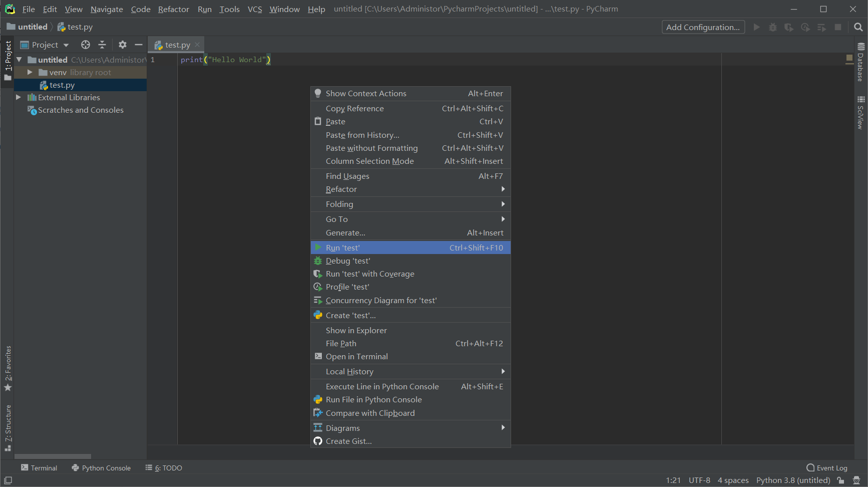Run 'test' from the context menu

click(x=410, y=248)
